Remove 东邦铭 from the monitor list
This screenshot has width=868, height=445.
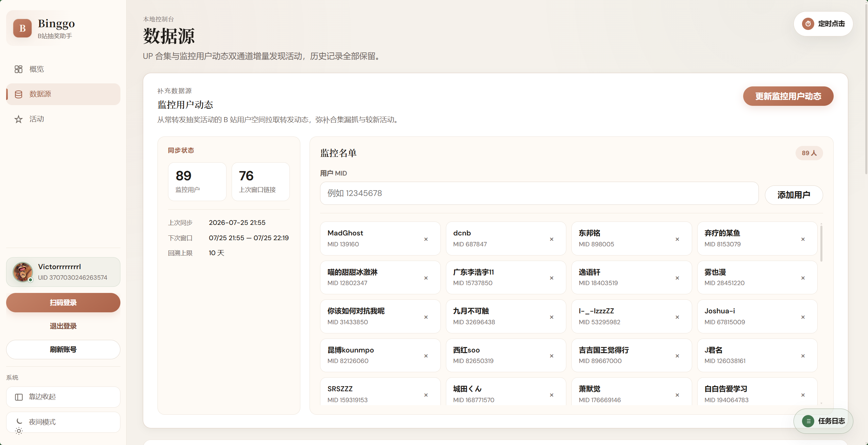point(677,239)
